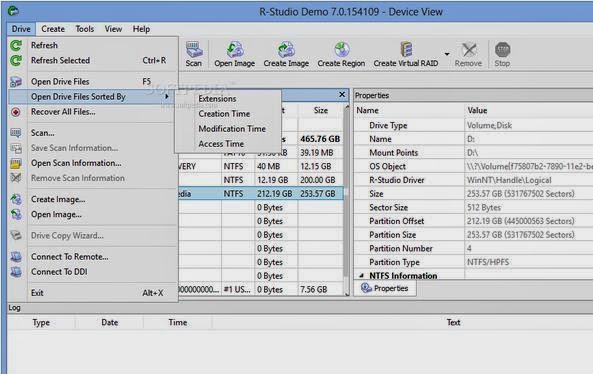The width and height of the screenshot is (593, 374).
Task: Click the R-Studio Driver property row
Action: [474, 180]
